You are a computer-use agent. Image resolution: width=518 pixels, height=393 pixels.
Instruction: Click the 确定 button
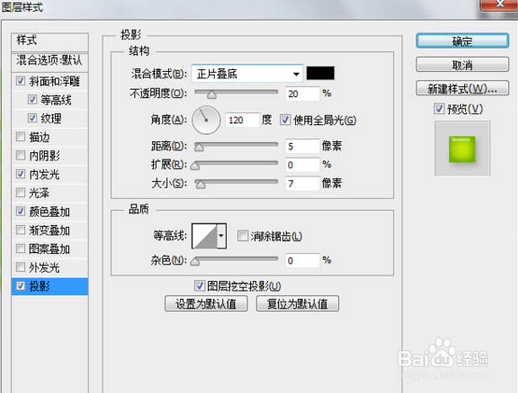click(x=462, y=41)
